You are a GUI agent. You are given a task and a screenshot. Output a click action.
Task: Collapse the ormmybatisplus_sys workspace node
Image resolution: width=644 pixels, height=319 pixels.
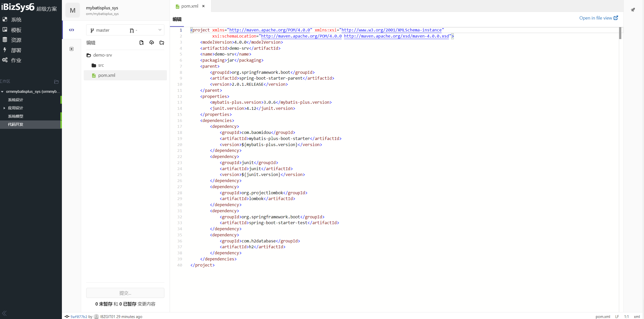coord(2,92)
